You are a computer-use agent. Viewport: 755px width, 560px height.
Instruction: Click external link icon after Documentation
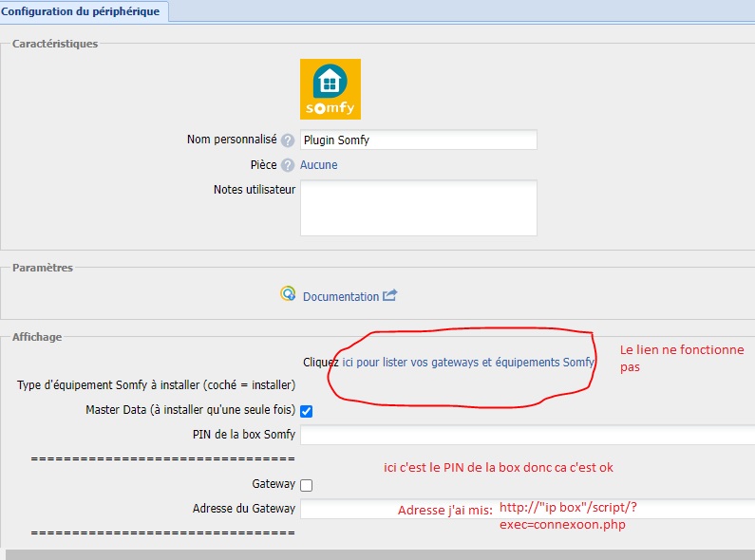pos(390,295)
